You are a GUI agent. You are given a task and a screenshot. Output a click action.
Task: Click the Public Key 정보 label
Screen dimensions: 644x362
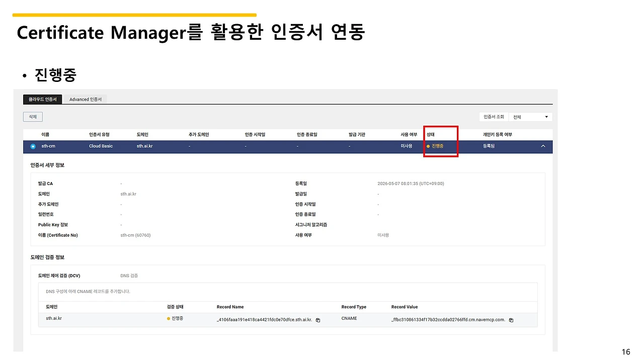[x=53, y=225]
